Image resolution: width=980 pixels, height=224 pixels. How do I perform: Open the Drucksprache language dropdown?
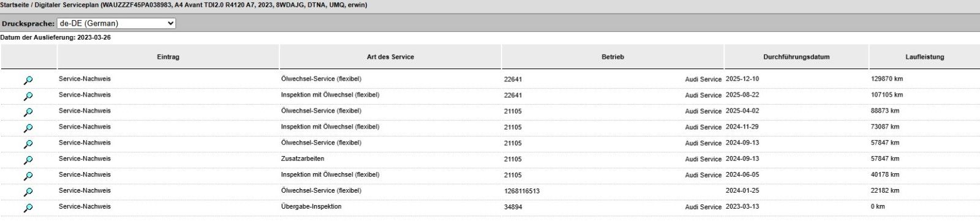[116, 23]
